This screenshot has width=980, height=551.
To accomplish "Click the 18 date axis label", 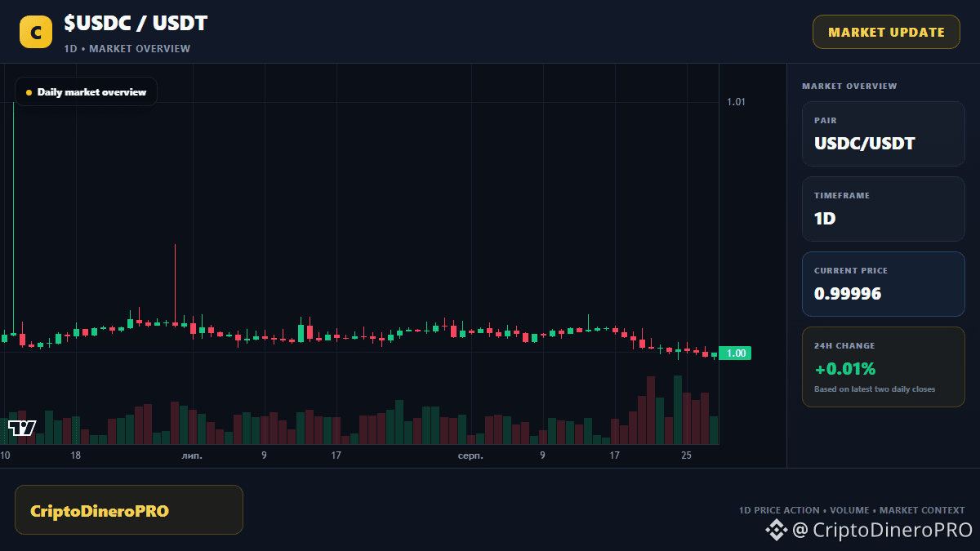I will click(75, 455).
